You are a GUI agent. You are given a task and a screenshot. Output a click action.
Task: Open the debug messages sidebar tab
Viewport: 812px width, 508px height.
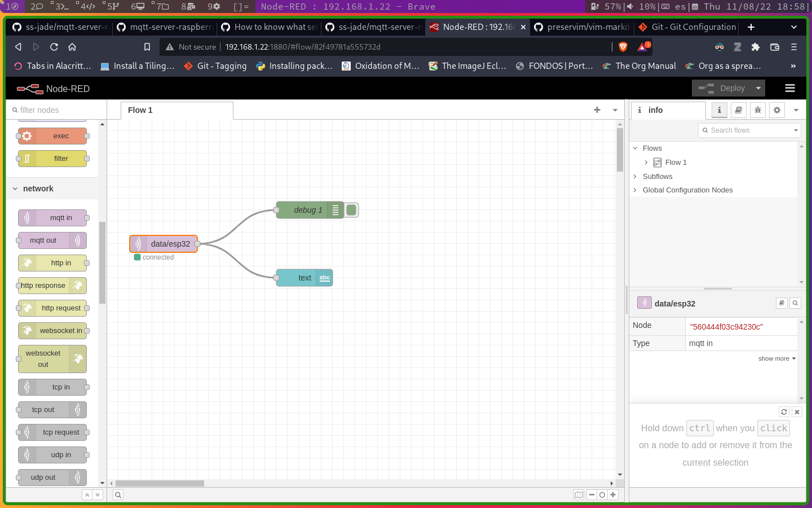(758, 110)
